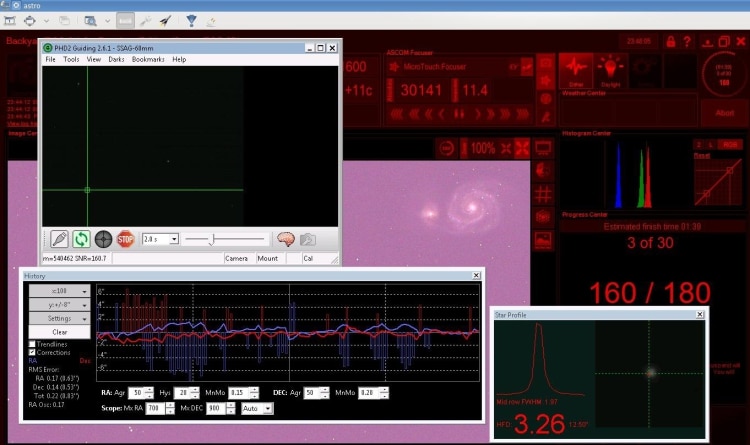Image resolution: width=750 pixels, height=445 pixels.
Task: Click the RA Hys value field
Action: 182,393
